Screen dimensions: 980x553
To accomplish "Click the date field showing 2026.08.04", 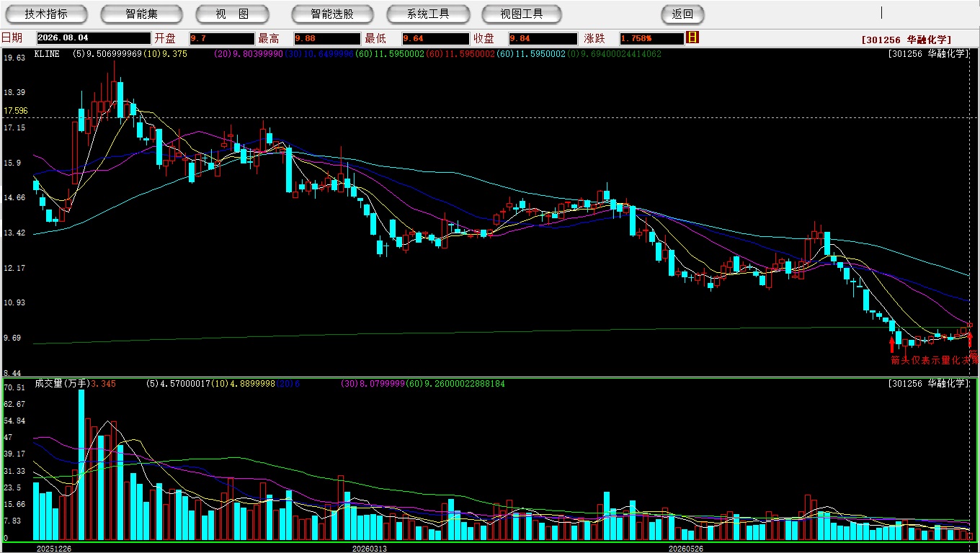I will [94, 38].
